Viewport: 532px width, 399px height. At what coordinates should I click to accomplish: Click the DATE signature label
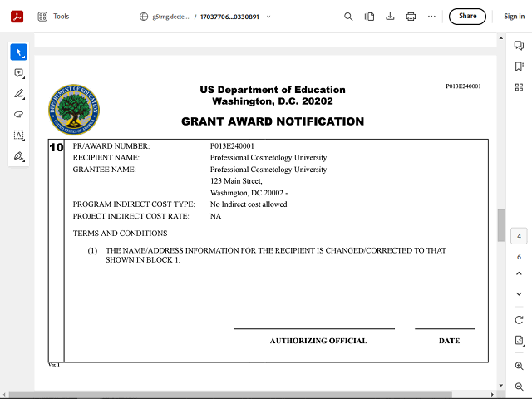pos(449,341)
